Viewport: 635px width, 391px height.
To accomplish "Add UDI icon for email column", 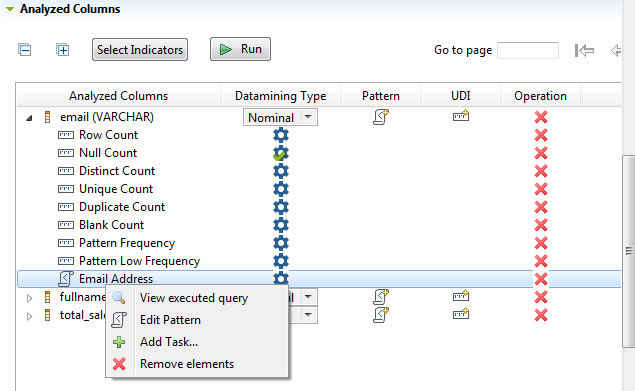I will 461,116.
